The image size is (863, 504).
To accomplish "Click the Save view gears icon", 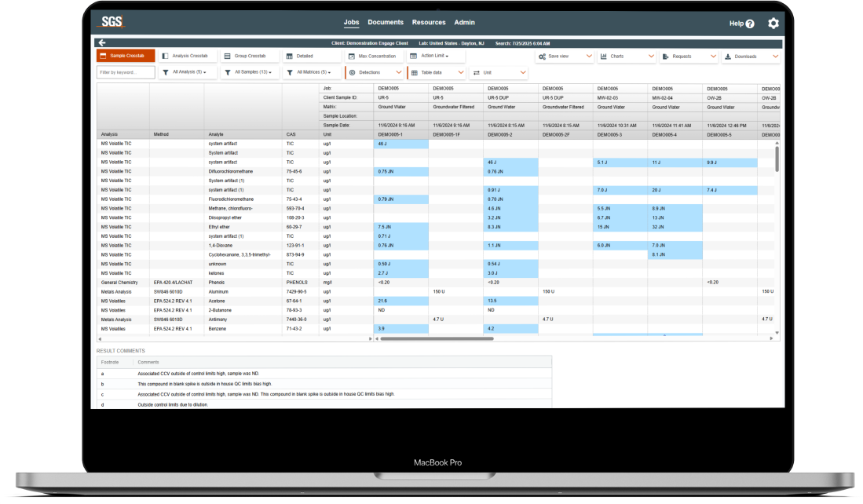I will pyautogui.click(x=543, y=57).
